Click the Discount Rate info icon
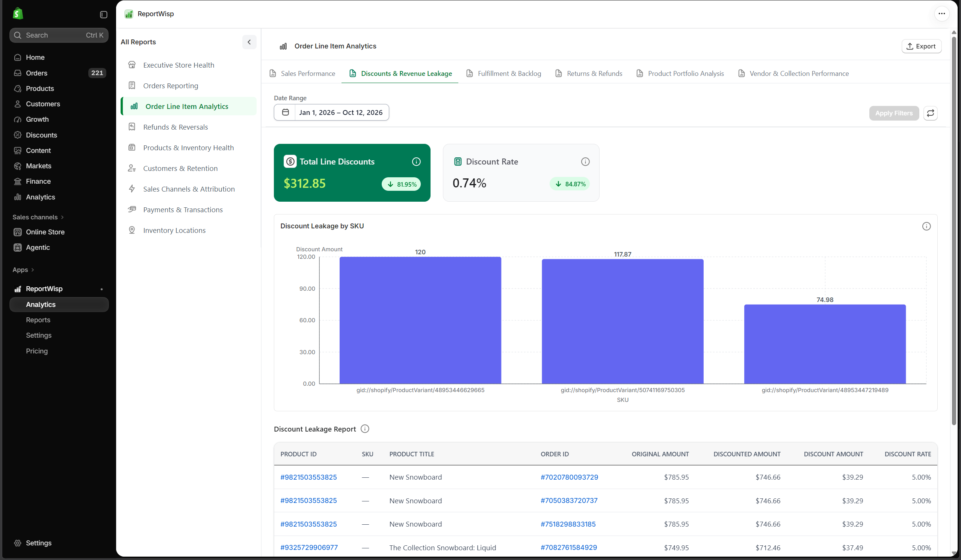The width and height of the screenshot is (961, 560). pos(585,162)
